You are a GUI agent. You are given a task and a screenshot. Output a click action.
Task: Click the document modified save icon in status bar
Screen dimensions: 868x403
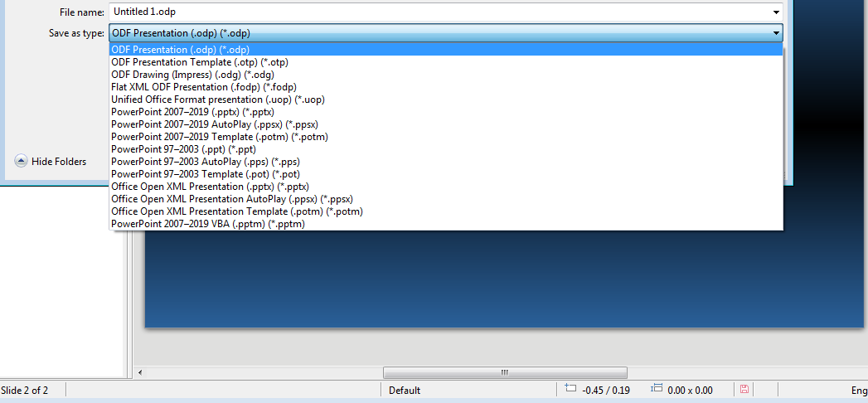(x=744, y=390)
